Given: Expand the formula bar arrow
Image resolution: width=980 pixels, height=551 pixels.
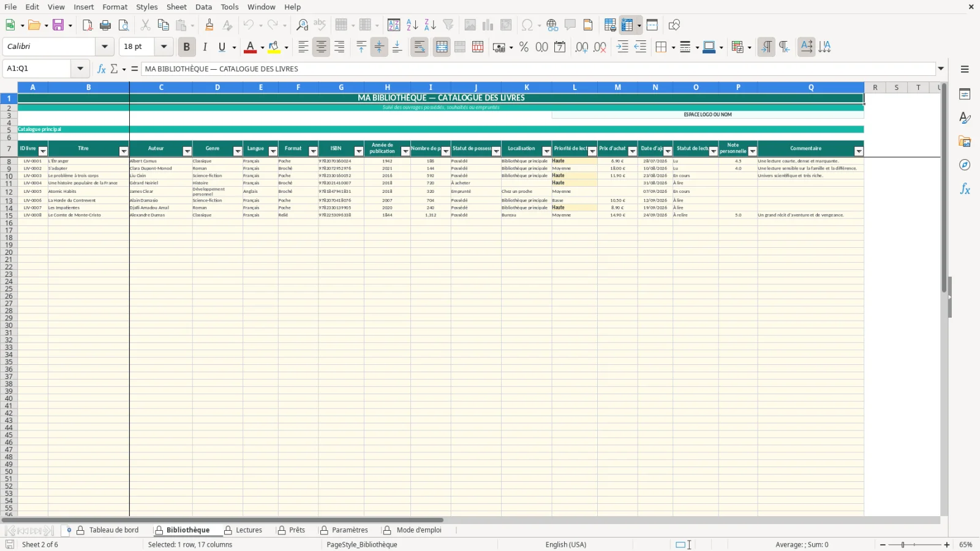Looking at the screenshot, I should click(941, 69).
